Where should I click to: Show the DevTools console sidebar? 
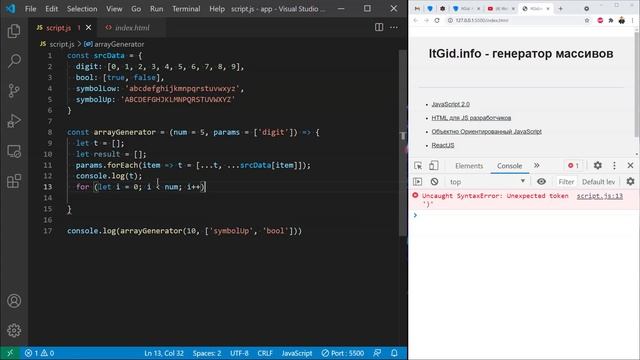pos(417,182)
